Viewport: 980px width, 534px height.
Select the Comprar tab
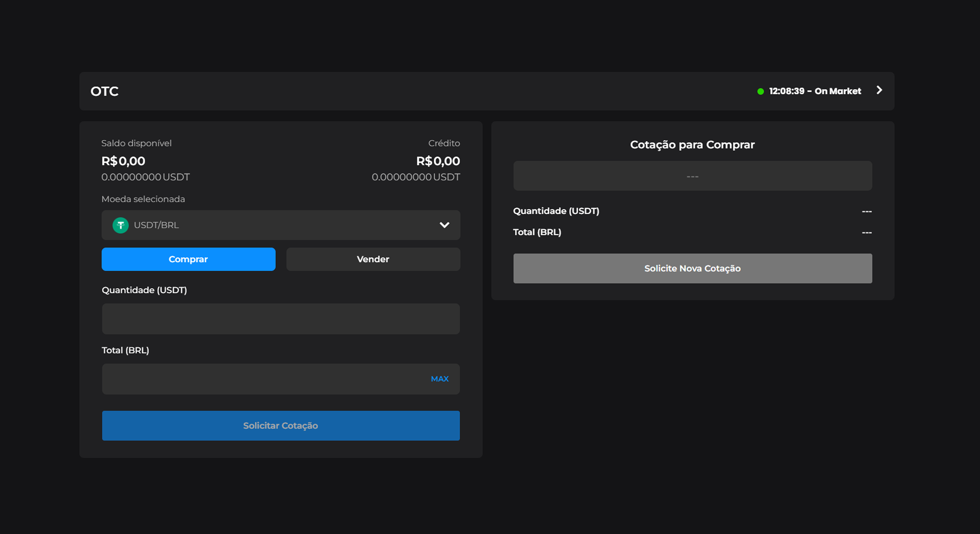pyautogui.click(x=188, y=259)
